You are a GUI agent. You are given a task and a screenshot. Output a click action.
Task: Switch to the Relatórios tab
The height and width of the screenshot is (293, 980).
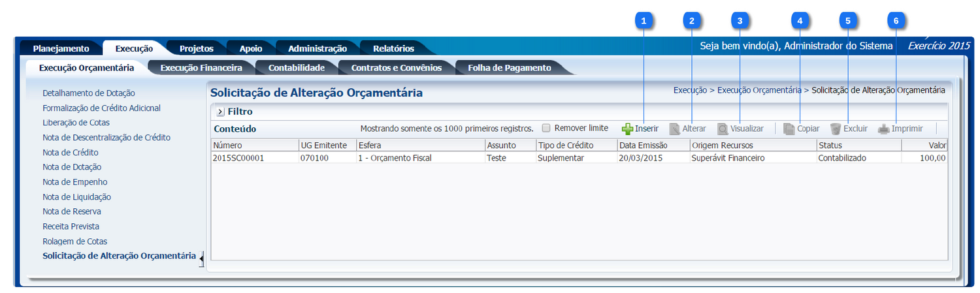(393, 49)
